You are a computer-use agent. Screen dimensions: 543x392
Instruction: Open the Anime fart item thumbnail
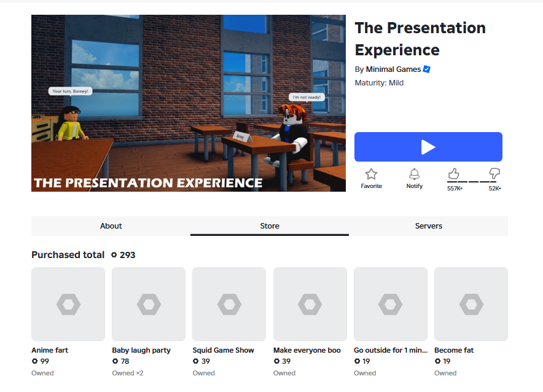pyautogui.click(x=68, y=304)
